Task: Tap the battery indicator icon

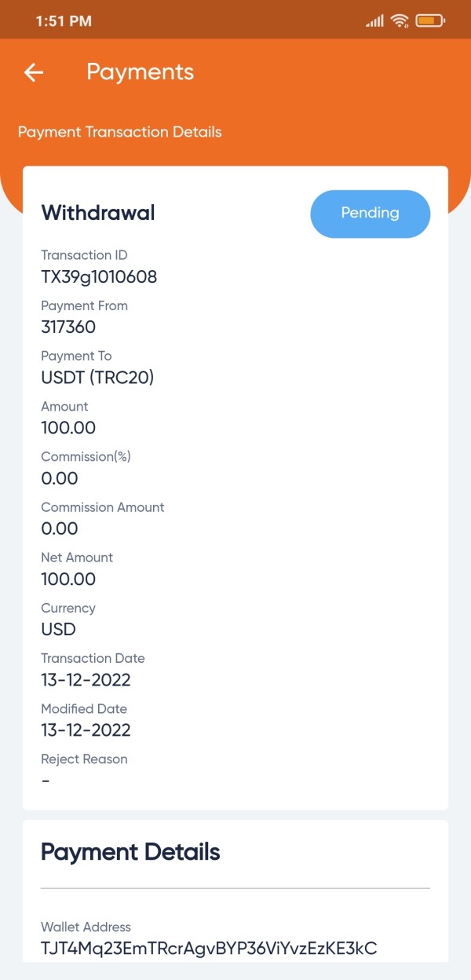Action: click(431, 21)
